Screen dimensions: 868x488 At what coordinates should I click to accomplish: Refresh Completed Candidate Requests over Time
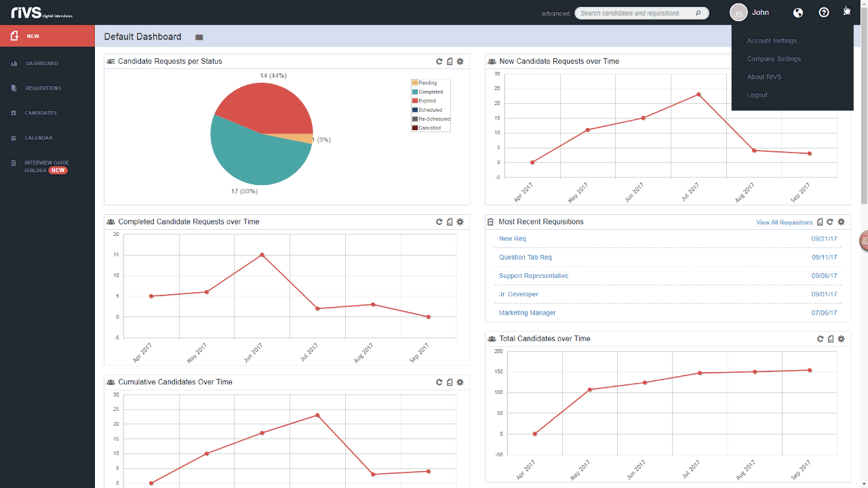439,222
